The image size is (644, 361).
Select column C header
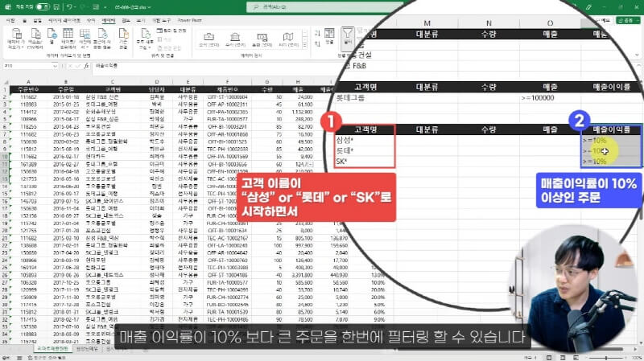113,82
